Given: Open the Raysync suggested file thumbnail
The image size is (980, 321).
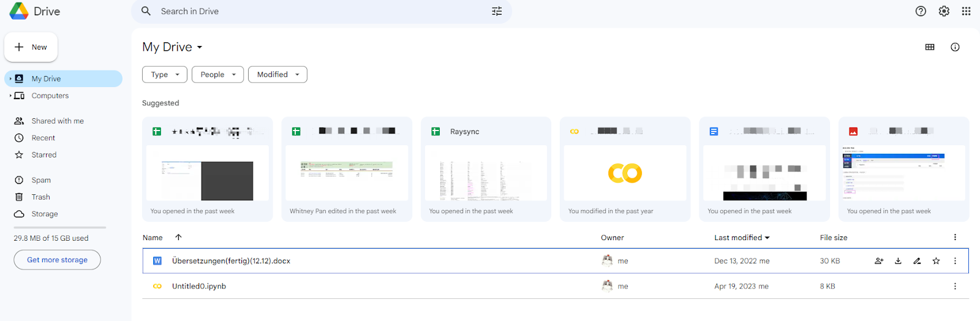Looking at the screenshot, I should (486, 173).
